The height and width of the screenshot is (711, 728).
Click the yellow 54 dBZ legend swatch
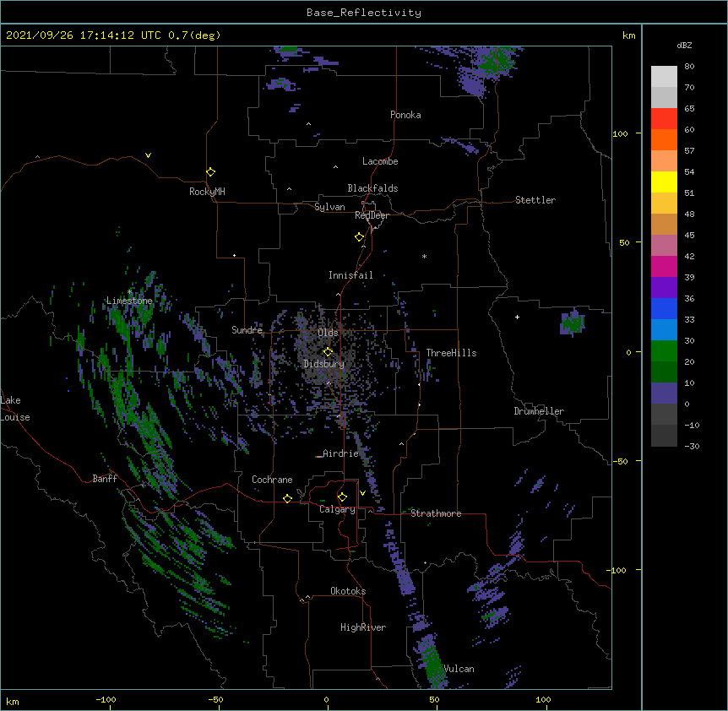point(664,182)
